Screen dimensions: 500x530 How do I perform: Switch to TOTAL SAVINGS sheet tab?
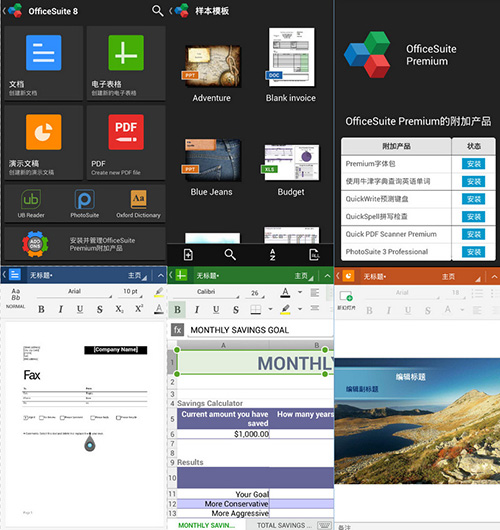tap(284, 525)
